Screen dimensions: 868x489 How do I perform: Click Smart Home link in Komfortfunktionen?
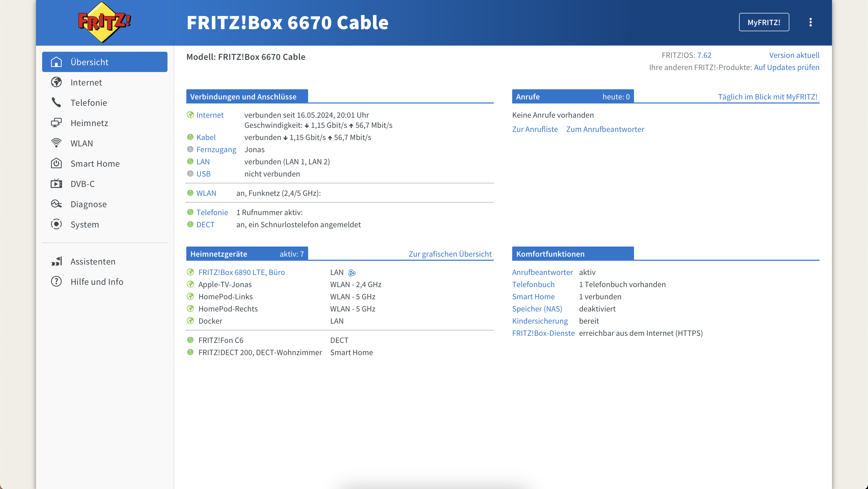pyautogui.click(x=533, y=296)
